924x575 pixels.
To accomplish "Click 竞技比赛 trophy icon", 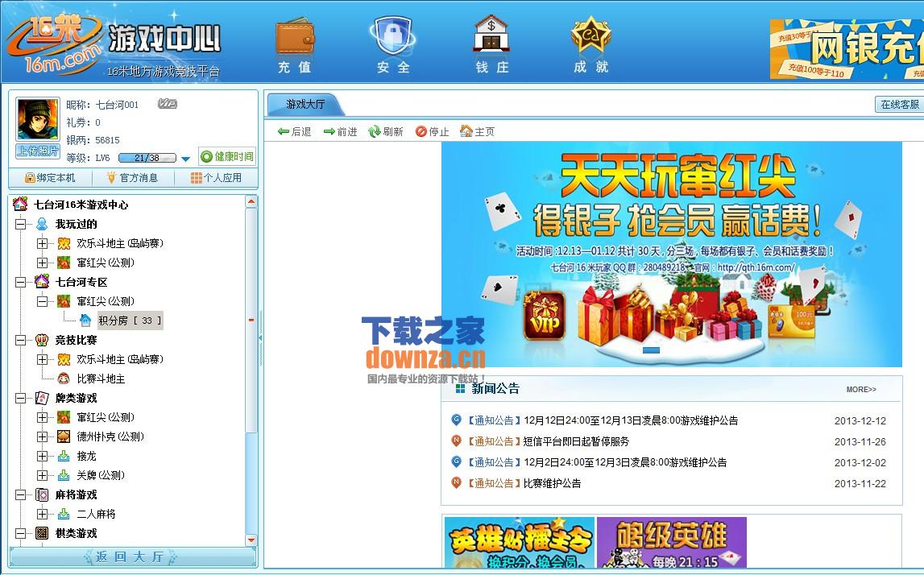I will 42,340.
